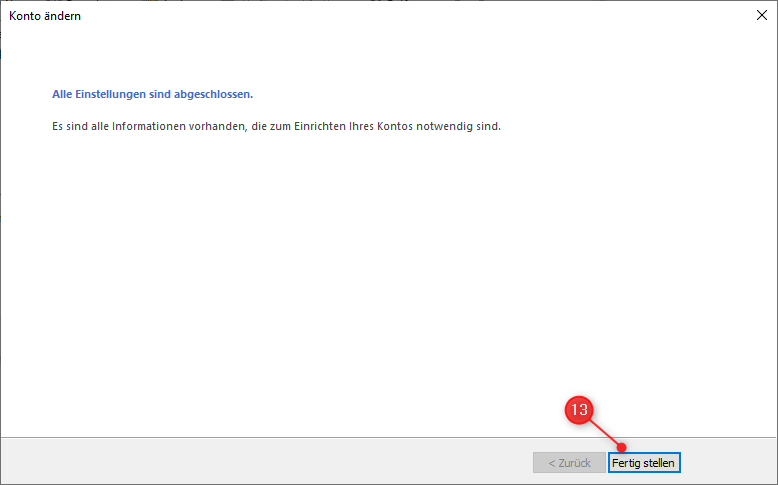Click the blue heading Alle Einstellungen sind abgeschlossen

[x=152, y=95]
